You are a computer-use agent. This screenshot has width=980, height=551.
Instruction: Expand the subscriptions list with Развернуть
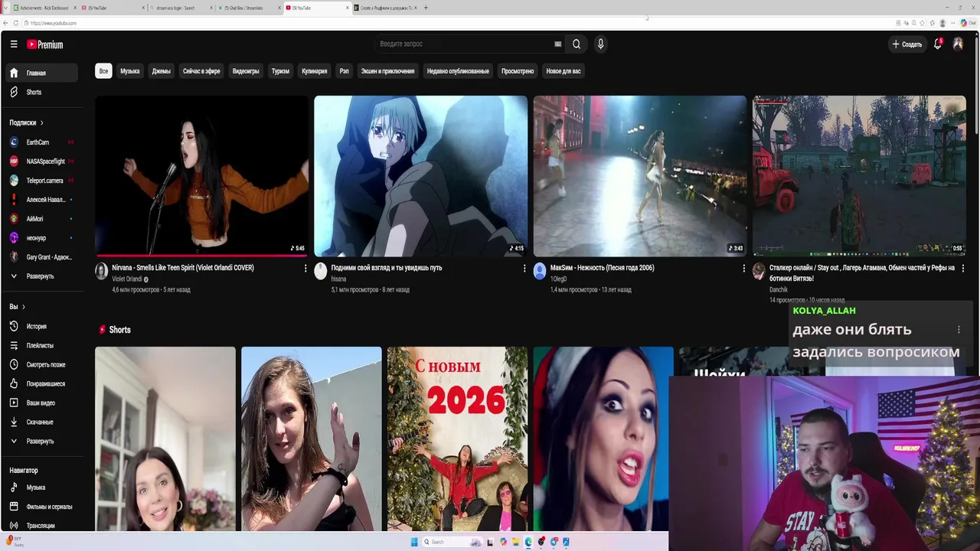click(41, 276)
